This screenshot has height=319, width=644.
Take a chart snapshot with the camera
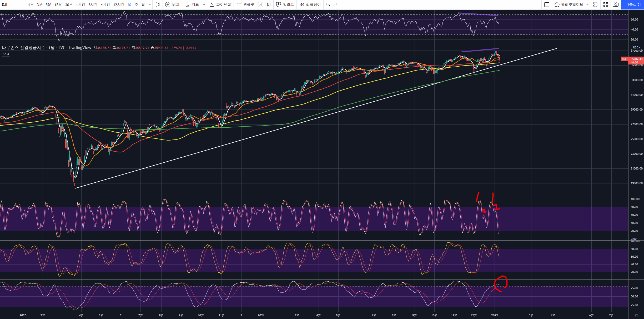pyautogui.click(x=616, y=4)
